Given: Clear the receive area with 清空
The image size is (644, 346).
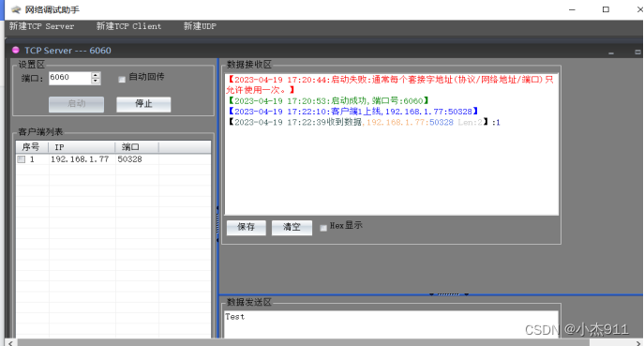Looking at the screenshot, I should coord(292,227).
